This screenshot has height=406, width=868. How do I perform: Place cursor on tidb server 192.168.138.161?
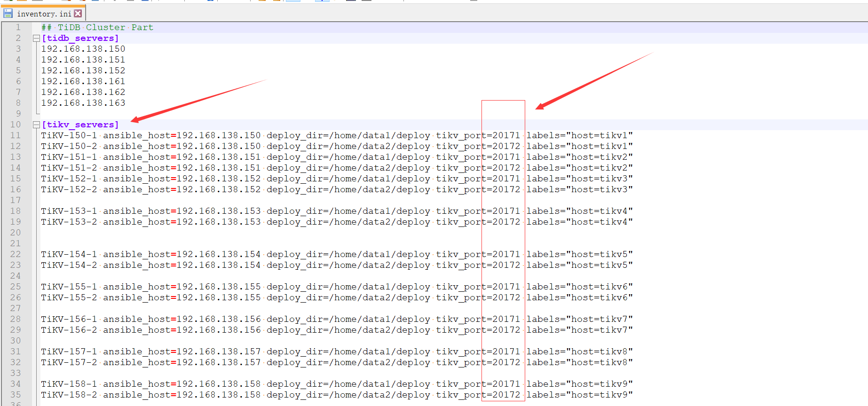[x=83, y=81]
